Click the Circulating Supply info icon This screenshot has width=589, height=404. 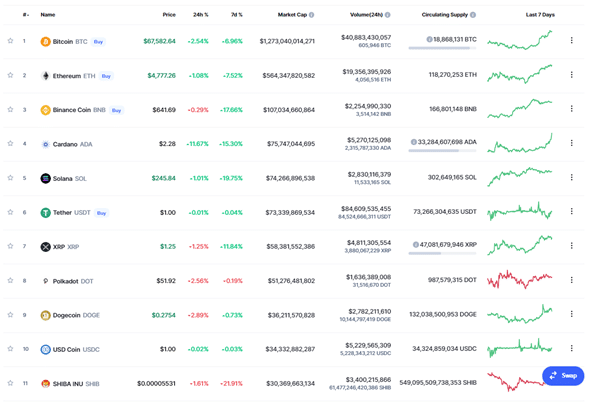coord(473,15)
